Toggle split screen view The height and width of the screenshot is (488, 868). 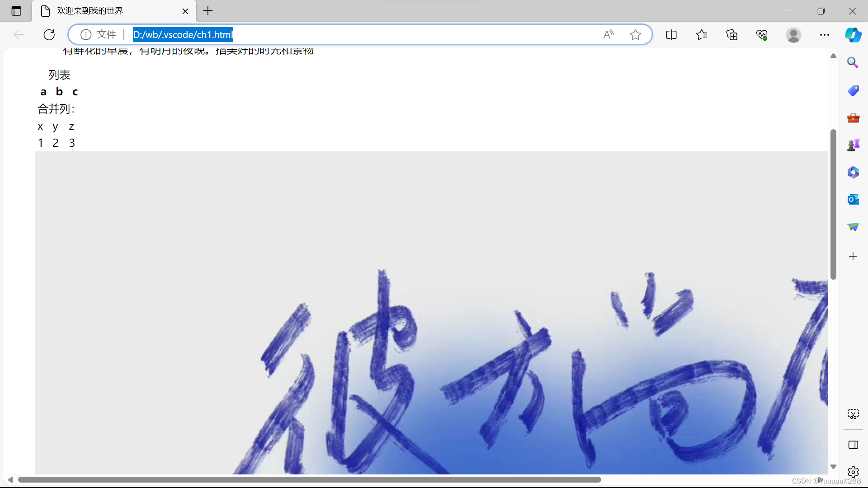[671, 35]
